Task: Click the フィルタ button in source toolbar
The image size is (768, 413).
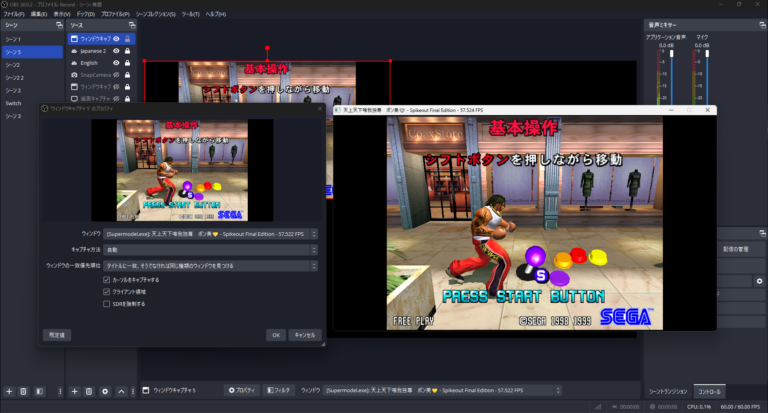Action: point(279,390)
